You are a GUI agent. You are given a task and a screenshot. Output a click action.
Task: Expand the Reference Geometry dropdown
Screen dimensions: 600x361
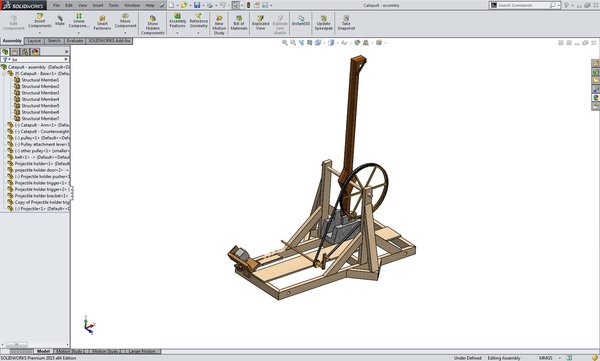point(199,33)
